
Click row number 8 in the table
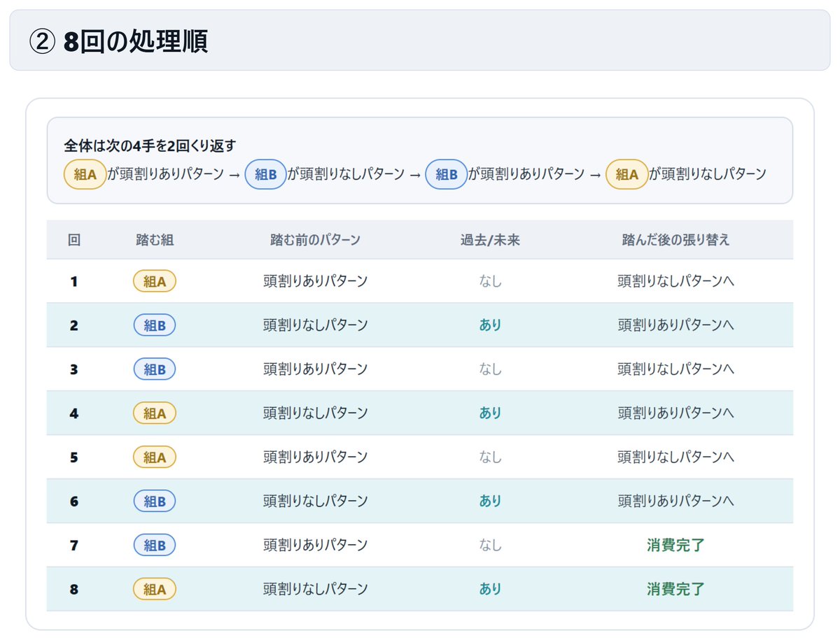pos(73,590)
